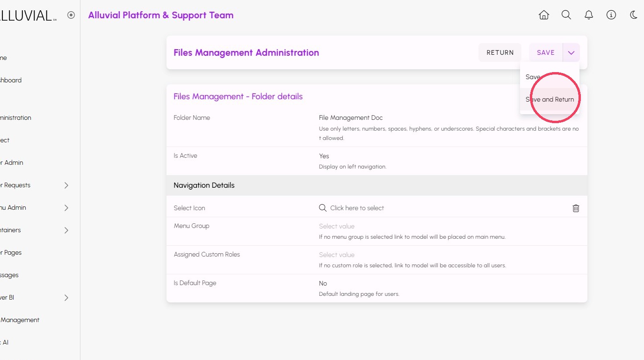Open Dashboard in the left navigation
644x360 pixels.
coord(11,80)
